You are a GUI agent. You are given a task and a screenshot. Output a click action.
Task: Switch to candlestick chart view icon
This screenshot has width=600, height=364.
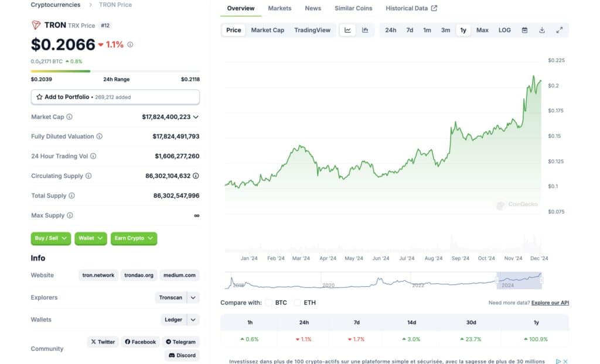point(365,30)
